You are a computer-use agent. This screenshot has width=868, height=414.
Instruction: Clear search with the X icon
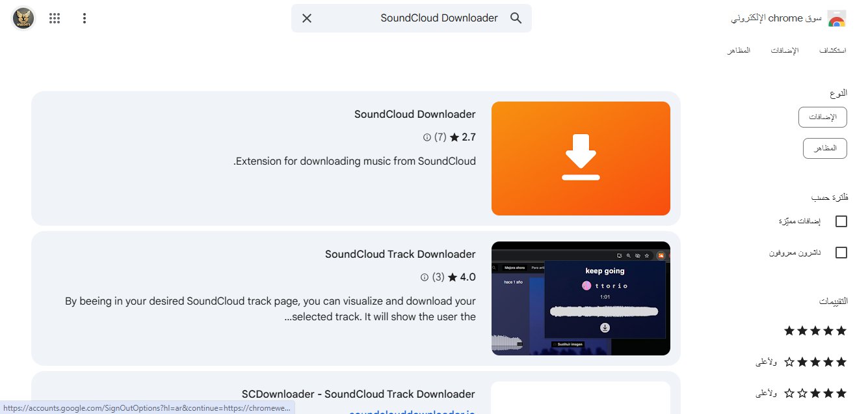coord(307,18)
